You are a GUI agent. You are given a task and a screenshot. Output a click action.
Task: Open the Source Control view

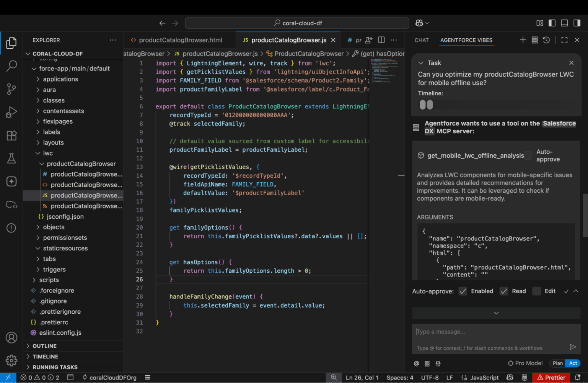(x=11, y=89)
